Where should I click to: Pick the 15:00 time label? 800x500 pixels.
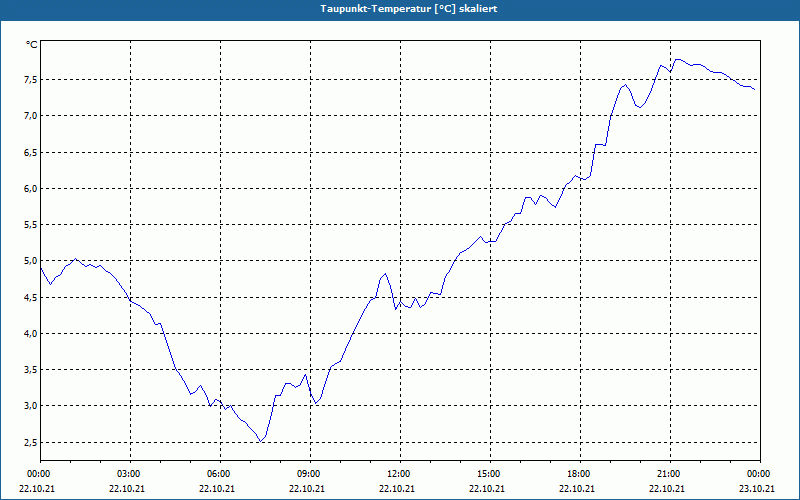(x=488, y=474)
